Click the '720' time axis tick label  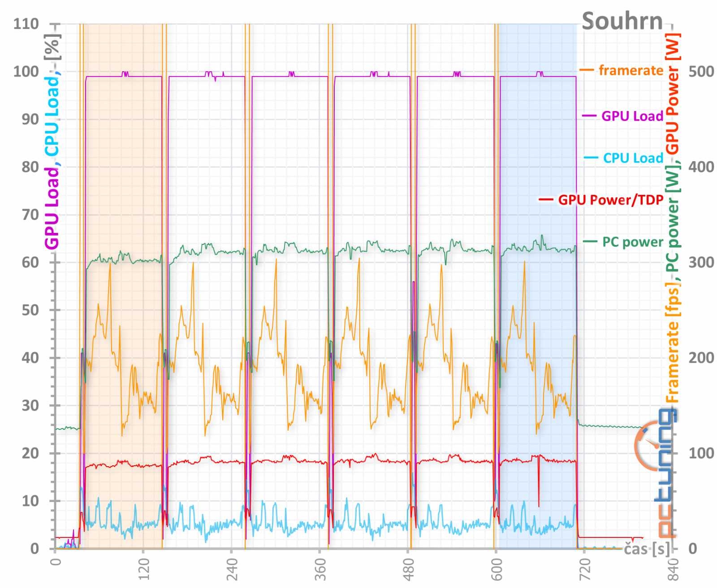[x=584, y=569]
